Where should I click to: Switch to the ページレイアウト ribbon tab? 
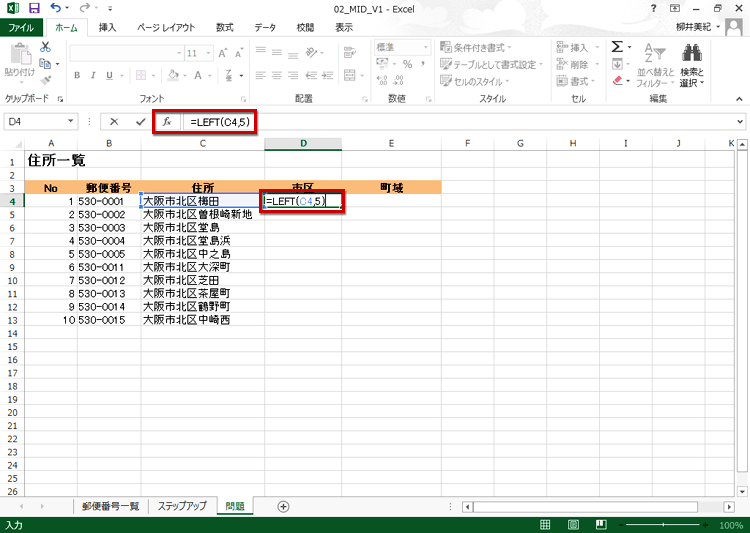pyautogui.click(x=166, y=27)
